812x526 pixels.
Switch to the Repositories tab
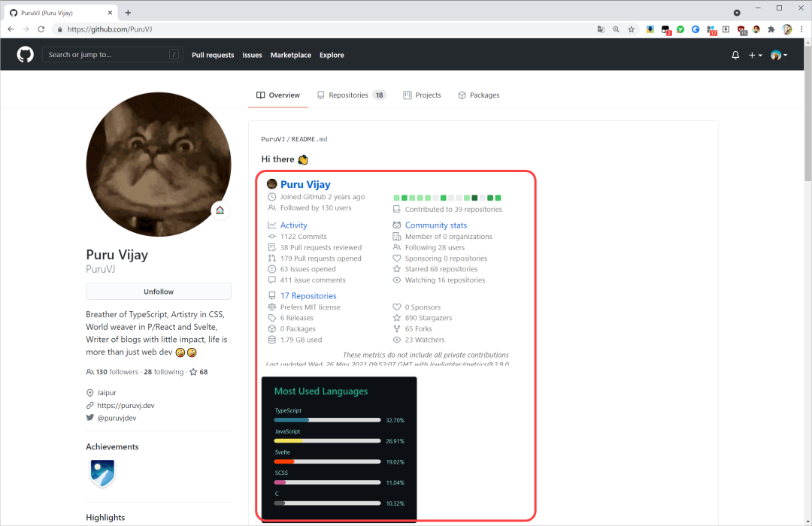click(352, 95)
